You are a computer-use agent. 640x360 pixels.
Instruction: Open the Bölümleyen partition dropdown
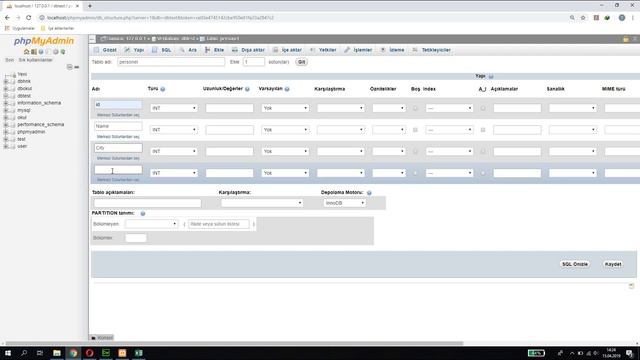point(151,224)
